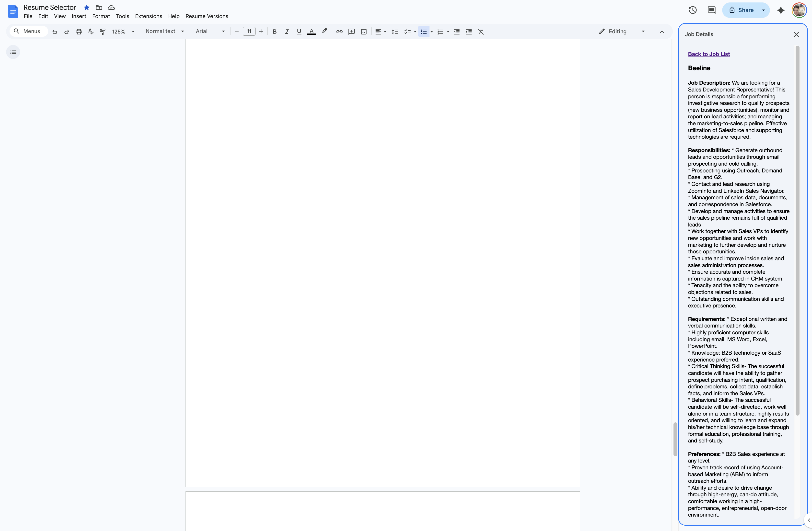This screenshot has width=812, height=531.
Task: Toggle underline formatting
Action: (299, 32)
